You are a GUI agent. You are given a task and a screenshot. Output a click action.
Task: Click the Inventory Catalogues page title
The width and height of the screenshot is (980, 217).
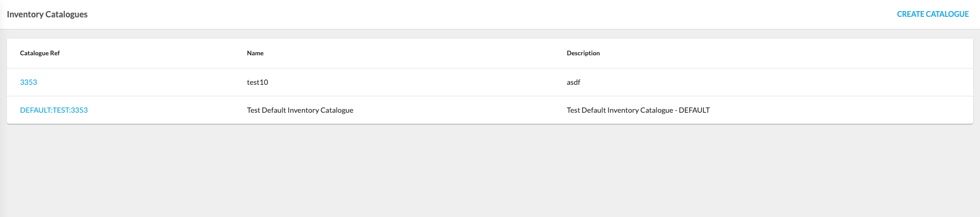tap(47, 14)
